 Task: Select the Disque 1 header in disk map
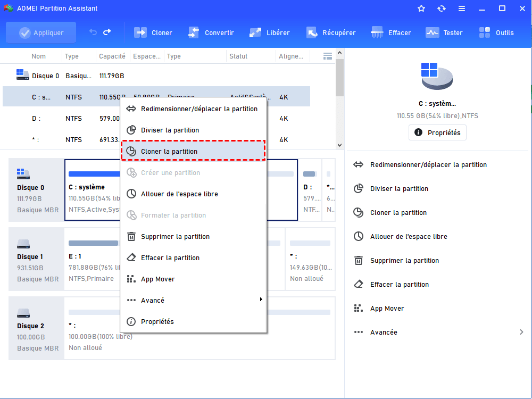tap(36, 259)
